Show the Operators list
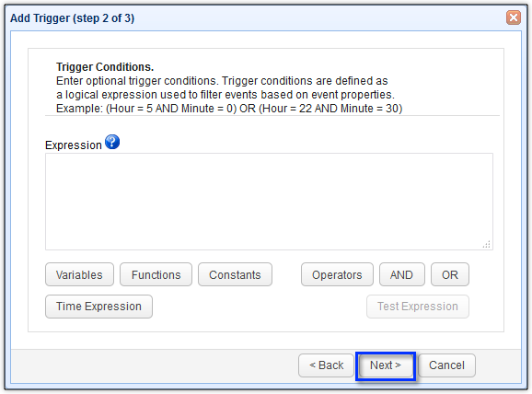Viewport: 532px width, 394px height. pyautogui.click(x=337, y=274)
